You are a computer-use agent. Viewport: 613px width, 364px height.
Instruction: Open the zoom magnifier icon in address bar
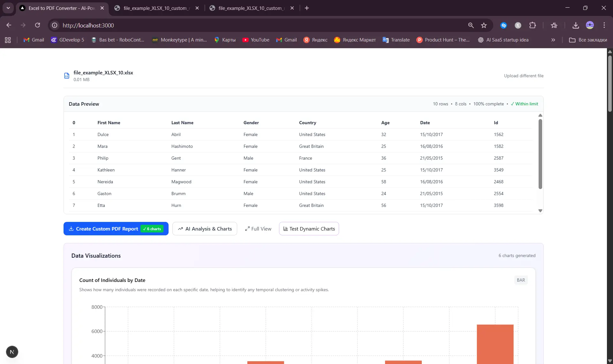click(x=471, y=25)
